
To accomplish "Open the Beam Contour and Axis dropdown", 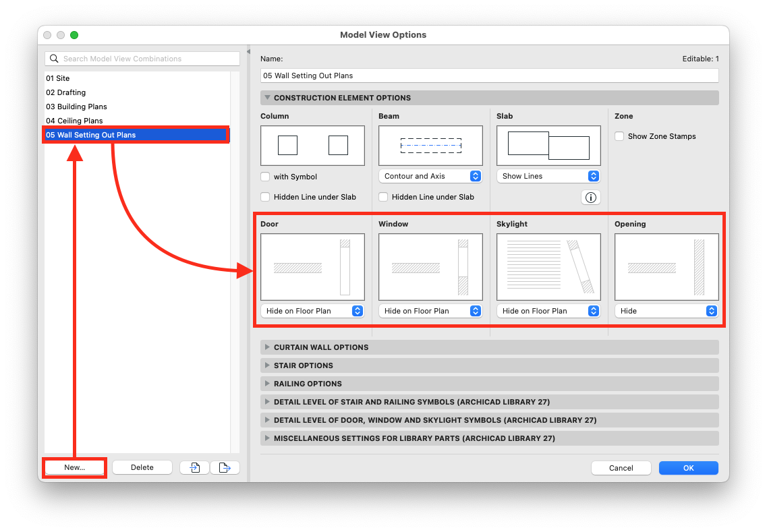I will click(430, 176).
